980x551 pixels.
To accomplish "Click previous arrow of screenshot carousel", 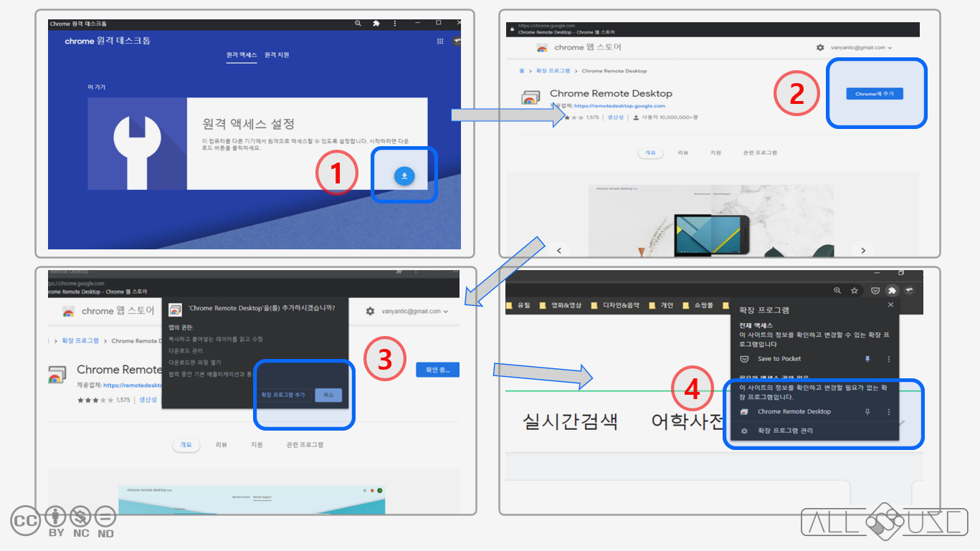I will [x=559, y=250].
